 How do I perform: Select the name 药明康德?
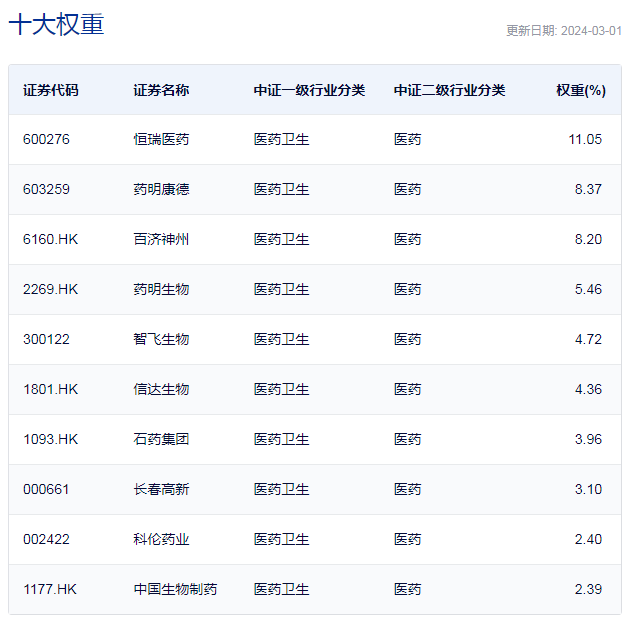pyautogui.click(x=161, y=189)
